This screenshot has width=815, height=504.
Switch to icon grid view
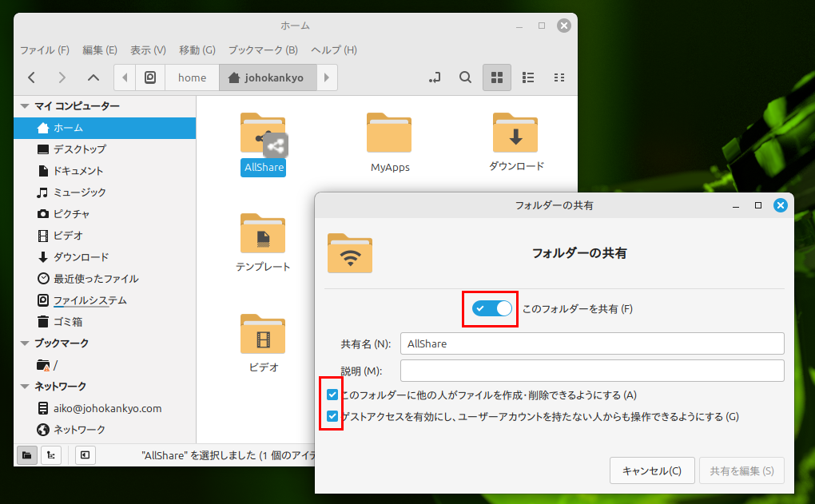[496, 77]
